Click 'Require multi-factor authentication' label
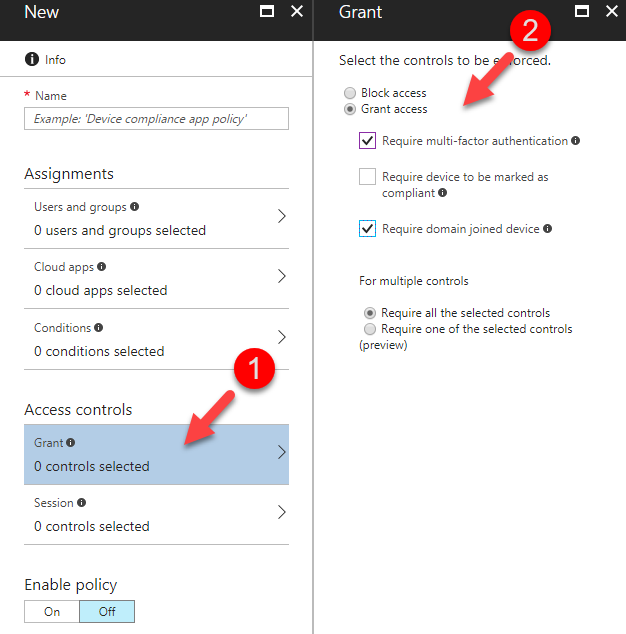Screen dimensions: 626x634 point(475,141)
